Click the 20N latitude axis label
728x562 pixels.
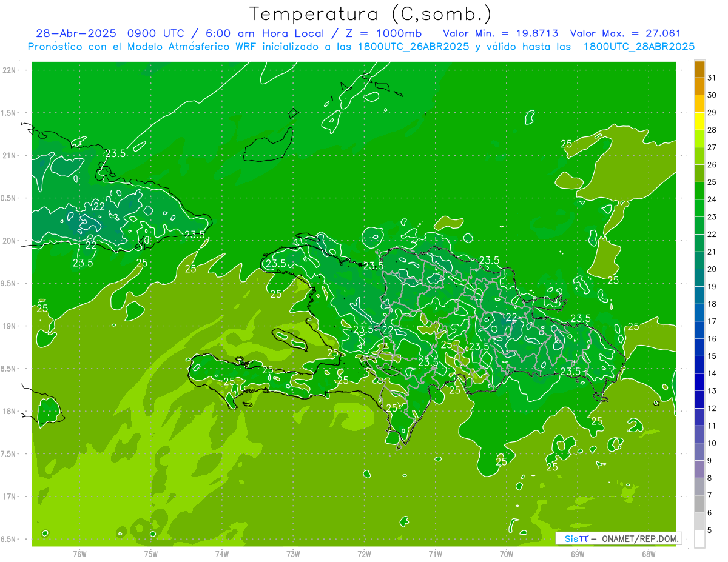(10, 241)
